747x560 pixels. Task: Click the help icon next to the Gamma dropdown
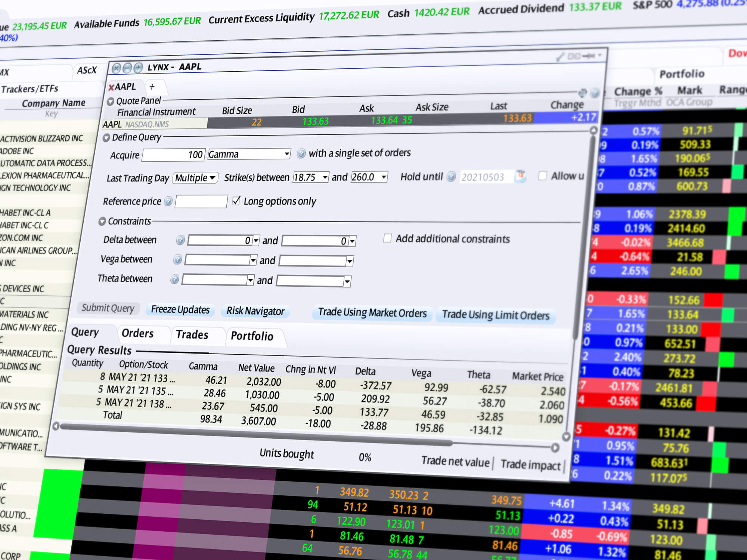coord(301,153)
